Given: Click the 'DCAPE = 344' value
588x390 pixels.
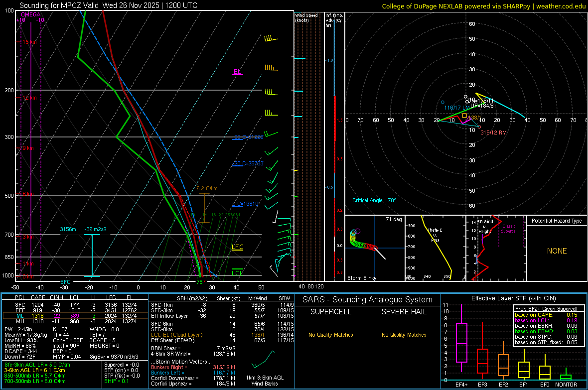Looking at the screenshot, I should 20,351.
